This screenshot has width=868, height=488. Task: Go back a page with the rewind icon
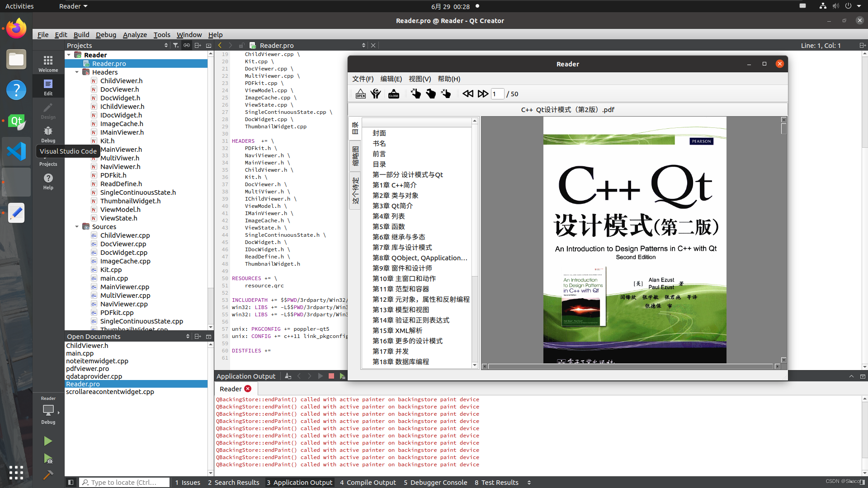click(468, 94)
